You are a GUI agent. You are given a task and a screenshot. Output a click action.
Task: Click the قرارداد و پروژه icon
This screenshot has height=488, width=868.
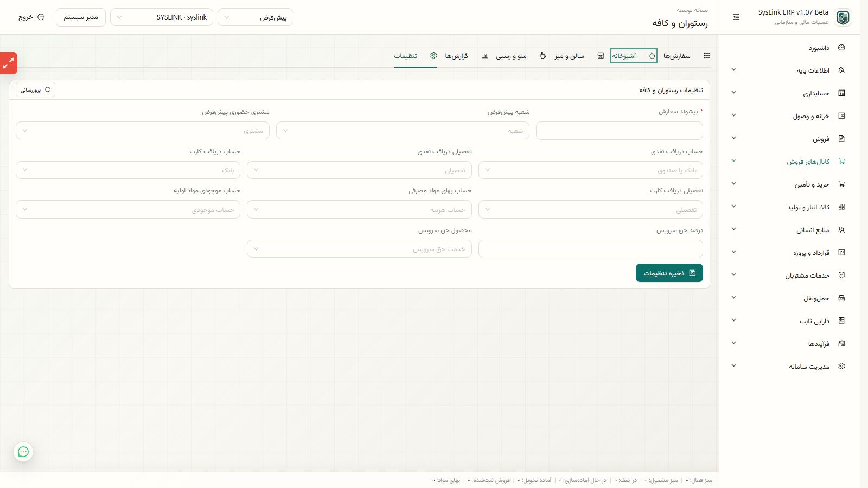tap(841, 253)
